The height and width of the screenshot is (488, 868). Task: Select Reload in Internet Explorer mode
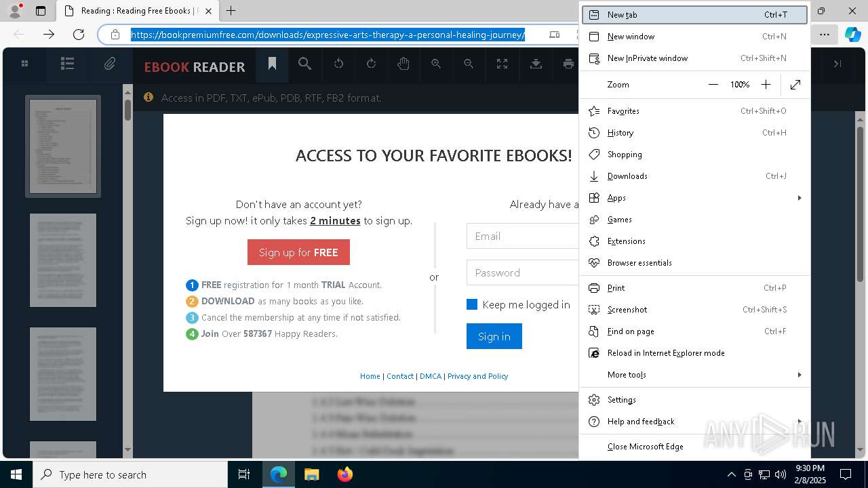coord(695,353)
